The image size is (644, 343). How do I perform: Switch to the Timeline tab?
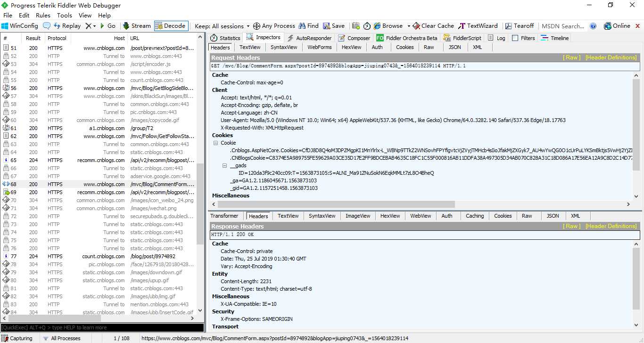[x=555, y=38]
